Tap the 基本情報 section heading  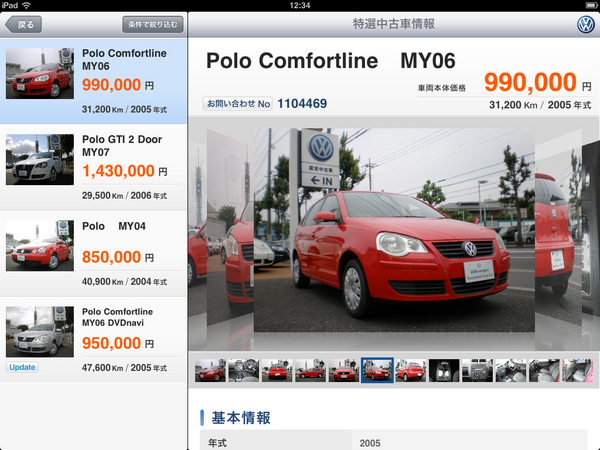pyautogui.click(x=241, y=418)
